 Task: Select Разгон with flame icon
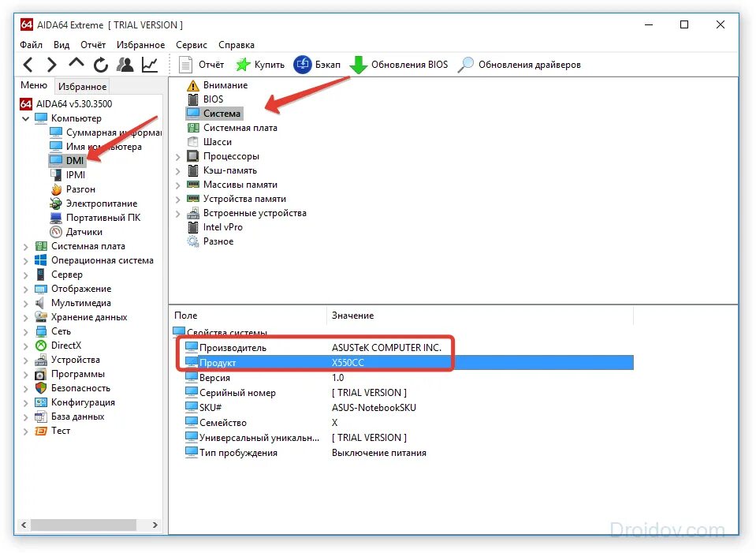pyautogui.click(x=73, y=189)
